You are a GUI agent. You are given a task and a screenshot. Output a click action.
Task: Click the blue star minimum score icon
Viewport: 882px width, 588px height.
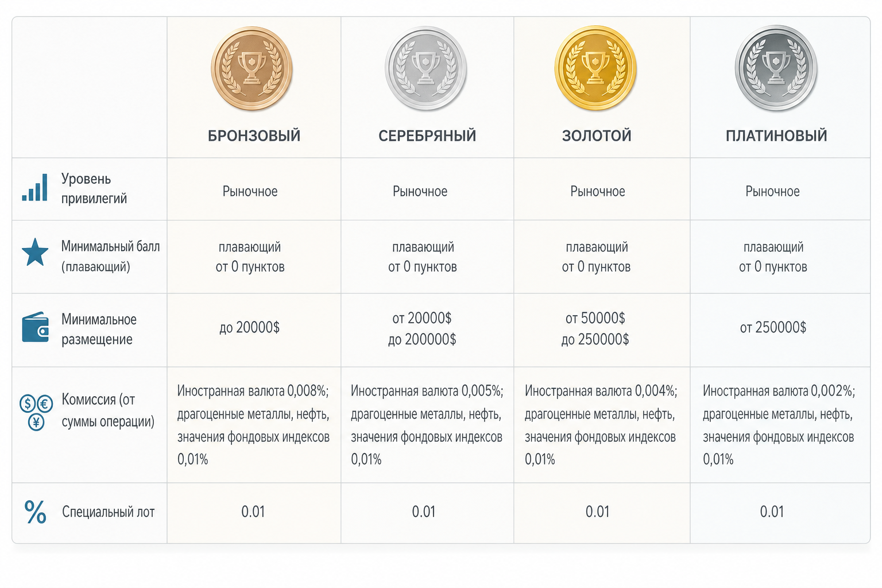(x=35, y=252)
